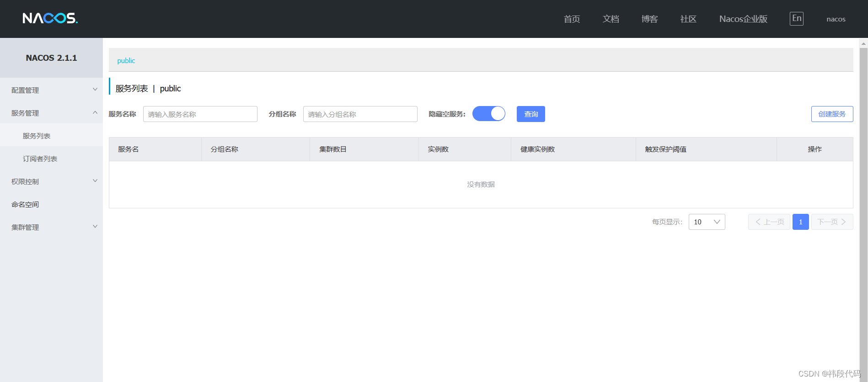The image size is (868, 382).
Task: Click the NACOS logo
Action: pyautogui.click(x=50, y=18)
